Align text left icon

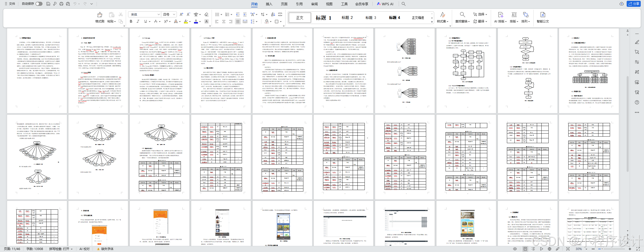point(217,21)
